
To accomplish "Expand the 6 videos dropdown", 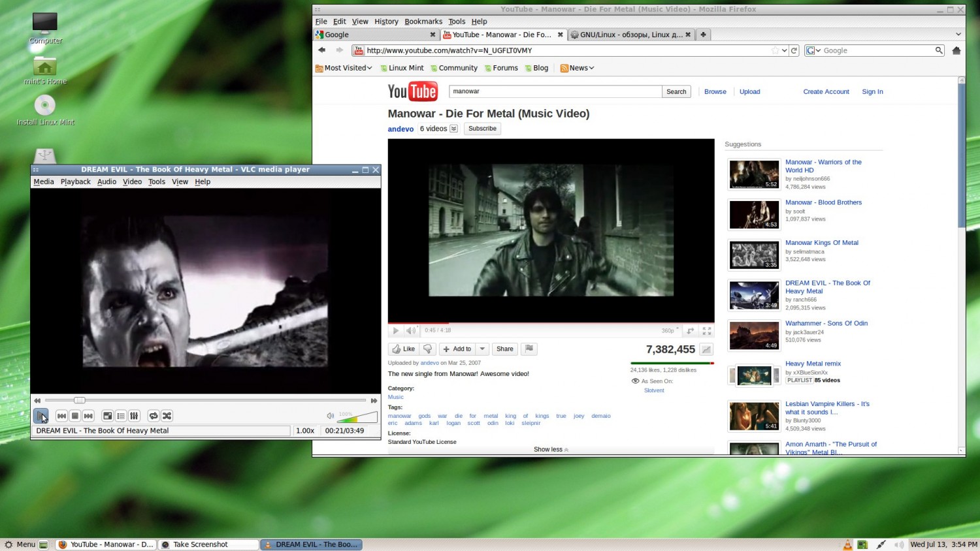I will (x=454, y=129).
